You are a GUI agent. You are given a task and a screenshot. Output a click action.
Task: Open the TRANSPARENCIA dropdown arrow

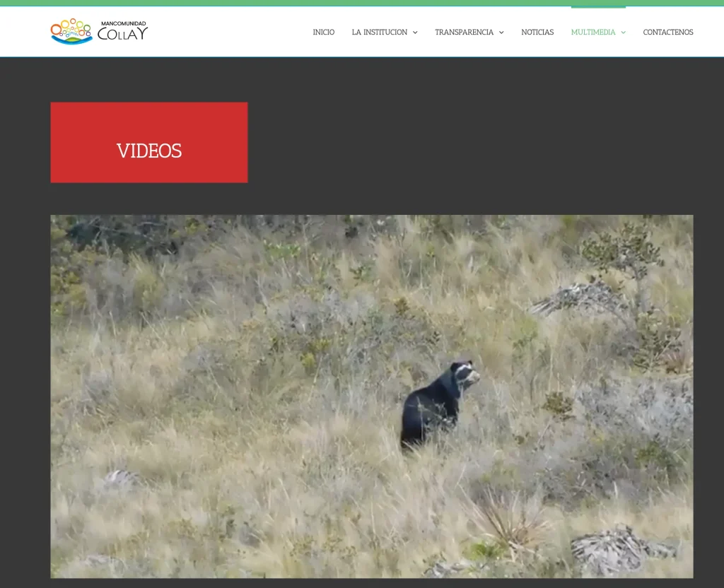[501, 33]
